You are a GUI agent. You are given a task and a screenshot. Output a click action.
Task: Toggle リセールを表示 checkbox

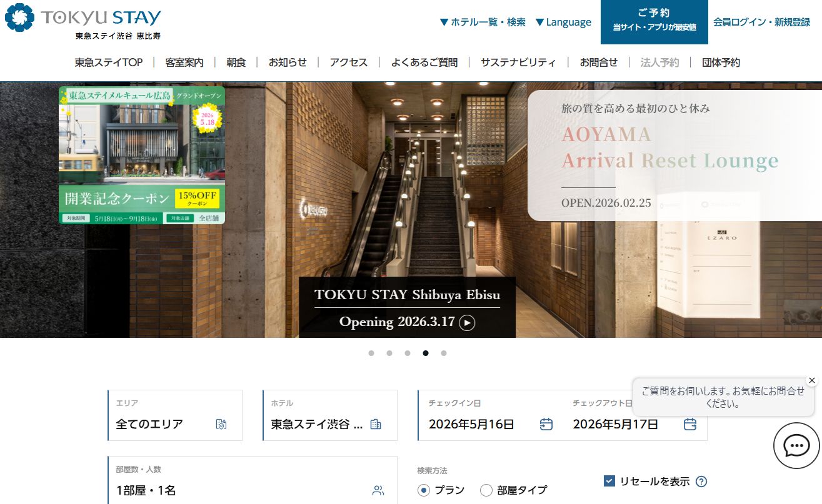coord(609,481)
